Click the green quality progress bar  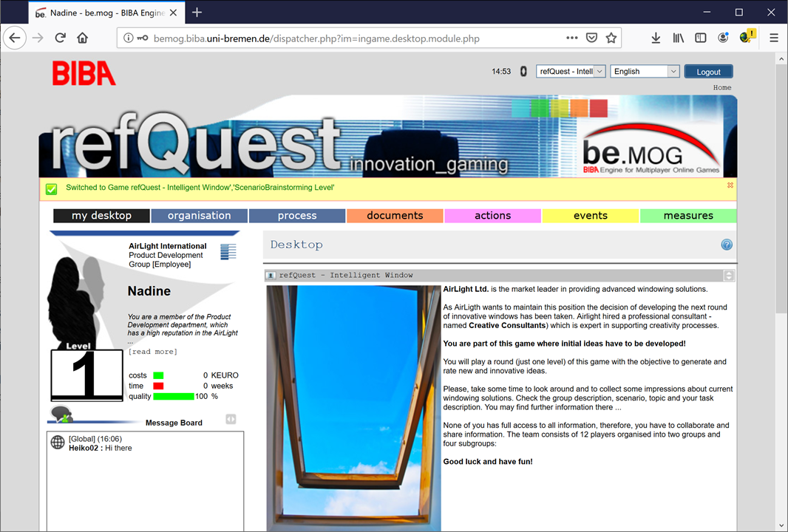coord(174,396)
